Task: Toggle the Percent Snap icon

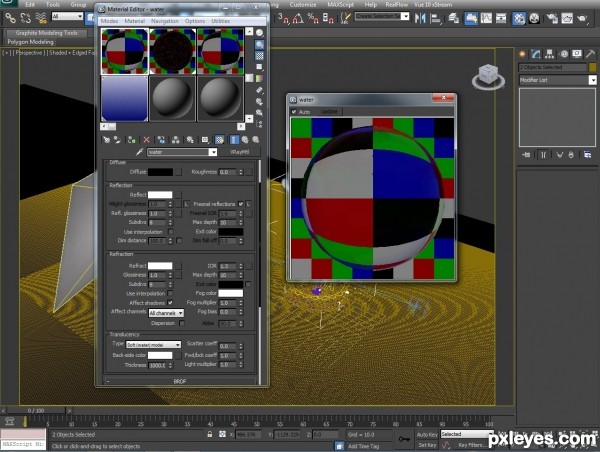Action: click(x=313, y=18)
